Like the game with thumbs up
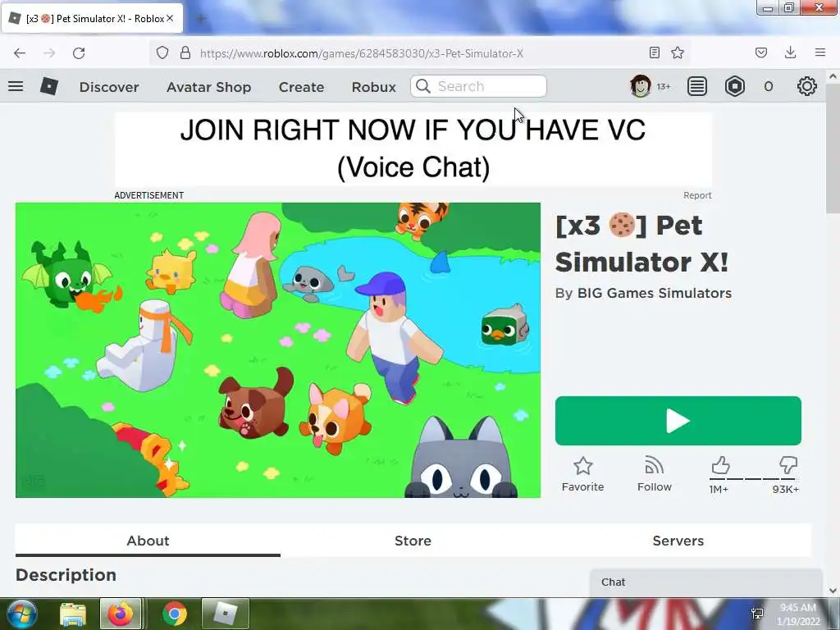This screenshot has width=840, height=630. pyautogui.click(x=720, y=465)
